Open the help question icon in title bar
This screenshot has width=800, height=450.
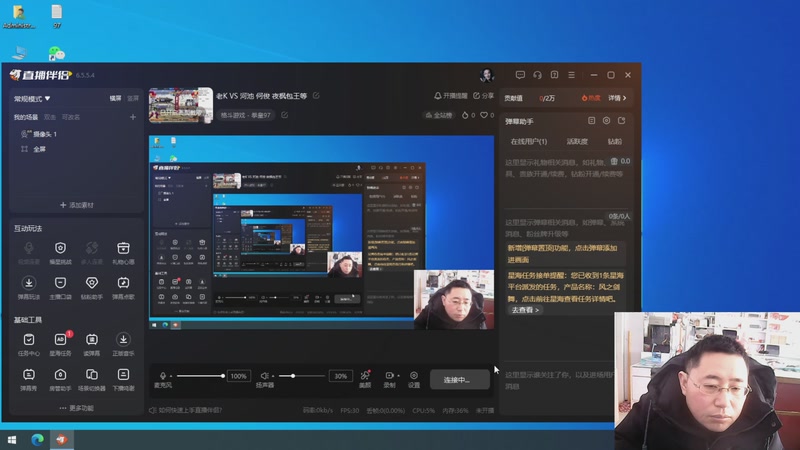pyautogui.click(x=555, y=75)
